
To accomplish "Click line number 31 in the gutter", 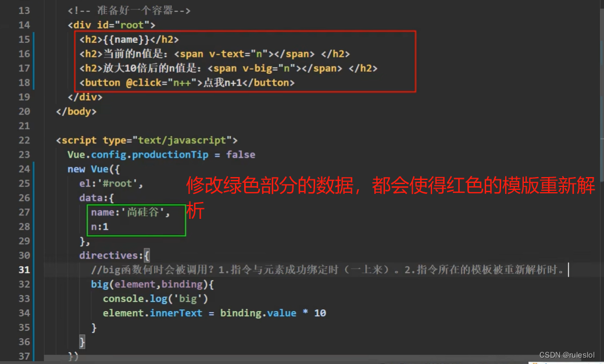I will click(x=24, y=269).
